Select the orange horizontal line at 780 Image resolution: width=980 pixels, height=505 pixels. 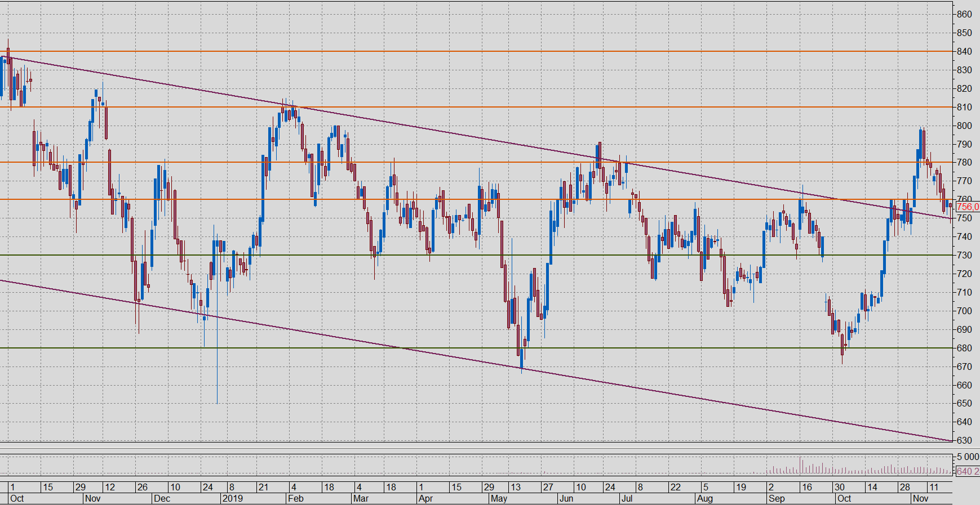(476, 162)
